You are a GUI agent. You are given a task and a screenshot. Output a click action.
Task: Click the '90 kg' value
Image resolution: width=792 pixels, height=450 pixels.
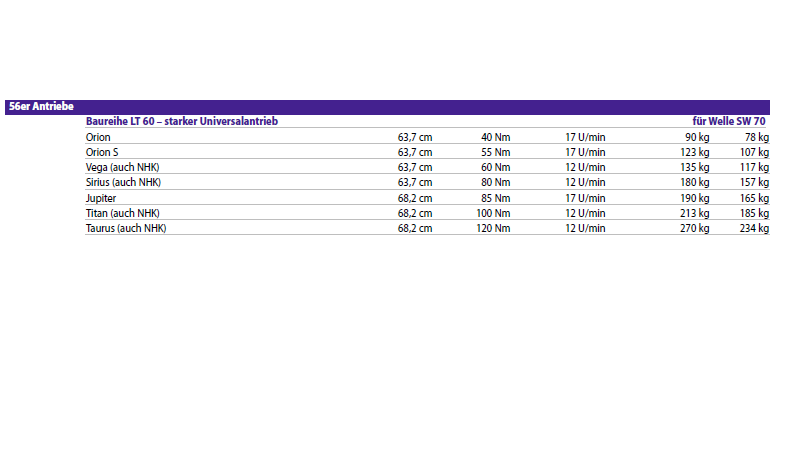pyautogui.click(x=697, y=137)
